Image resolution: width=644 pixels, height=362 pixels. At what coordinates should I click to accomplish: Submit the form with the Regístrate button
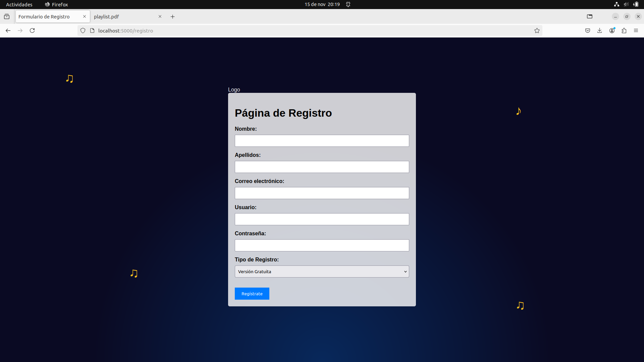pyautogui.click(x=252, y=294)
